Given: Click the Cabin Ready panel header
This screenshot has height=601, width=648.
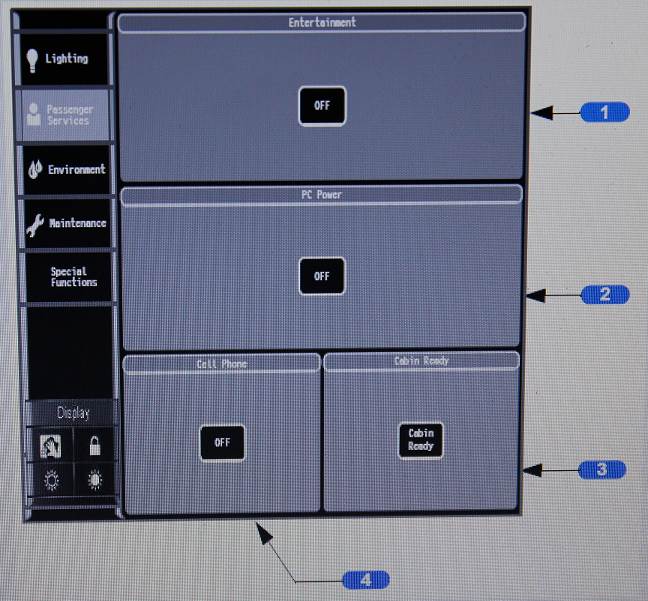Looking at the screenshot, I should 421,361.
